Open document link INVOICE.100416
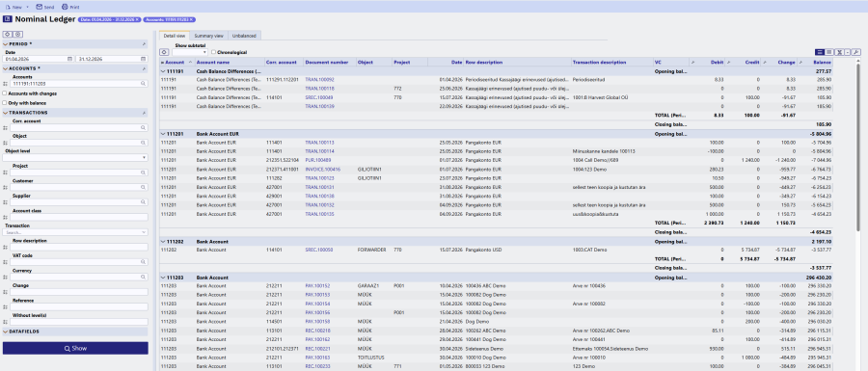Image resolution: width=868 pixels, height=371 pixels. coord(323,170)
